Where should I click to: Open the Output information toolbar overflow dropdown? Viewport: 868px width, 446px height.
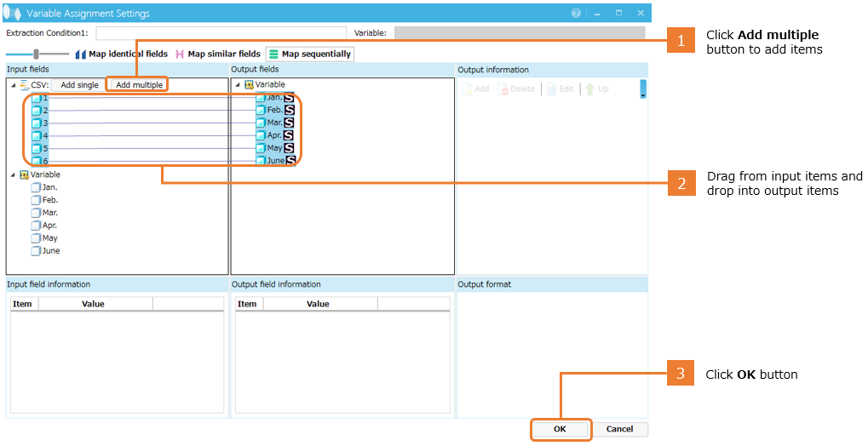[643, 90]
